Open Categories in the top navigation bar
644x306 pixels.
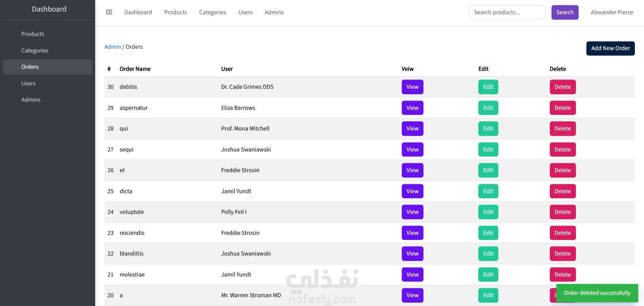point(212,12)
